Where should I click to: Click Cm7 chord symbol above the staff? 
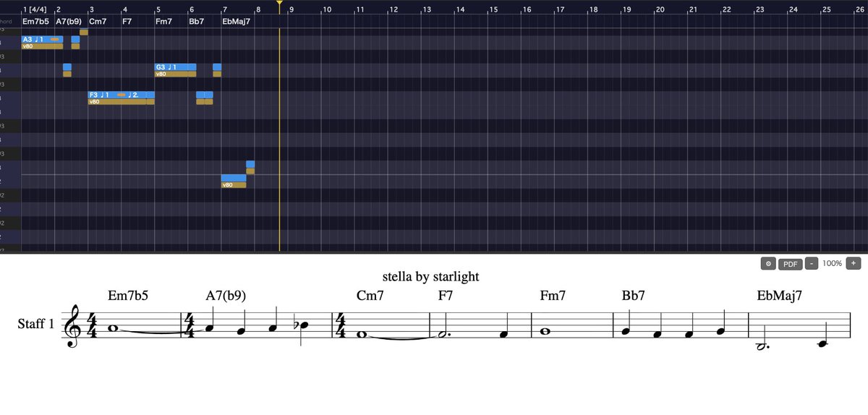pos(370,296)
